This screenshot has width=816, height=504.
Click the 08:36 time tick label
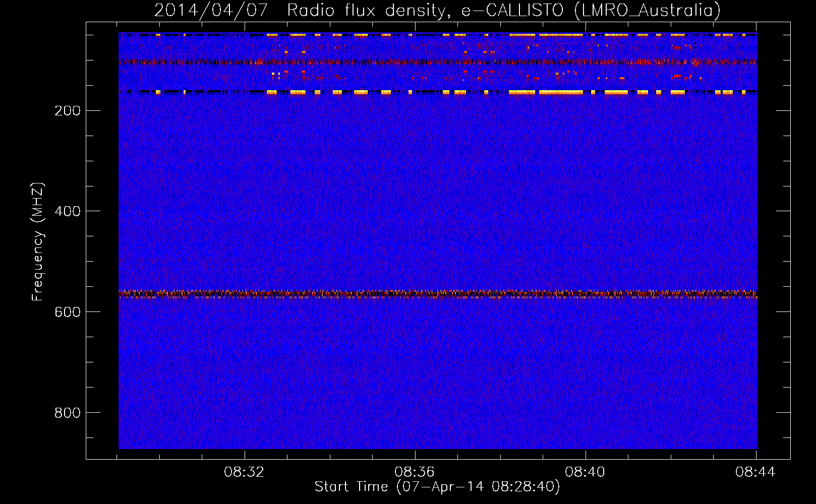coord(415,472)
